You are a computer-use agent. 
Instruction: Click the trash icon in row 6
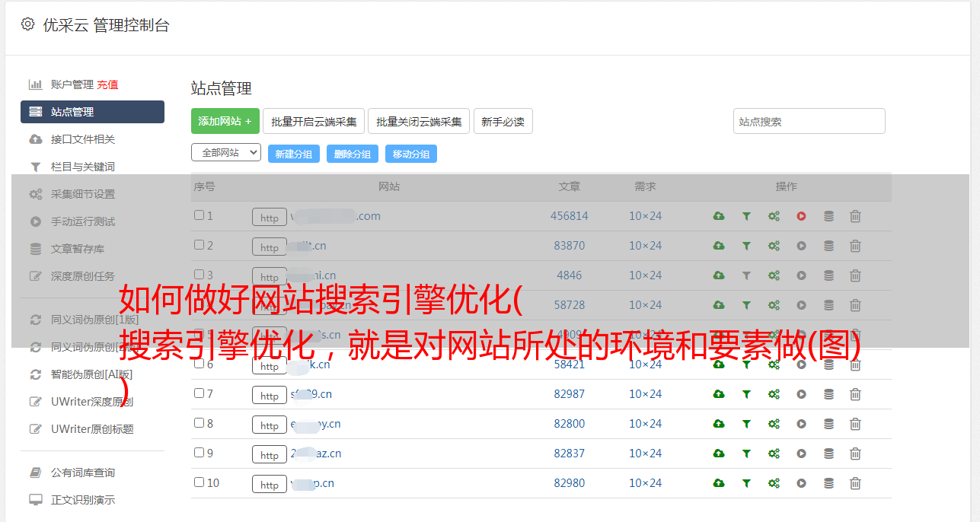[x=855, y=364]
